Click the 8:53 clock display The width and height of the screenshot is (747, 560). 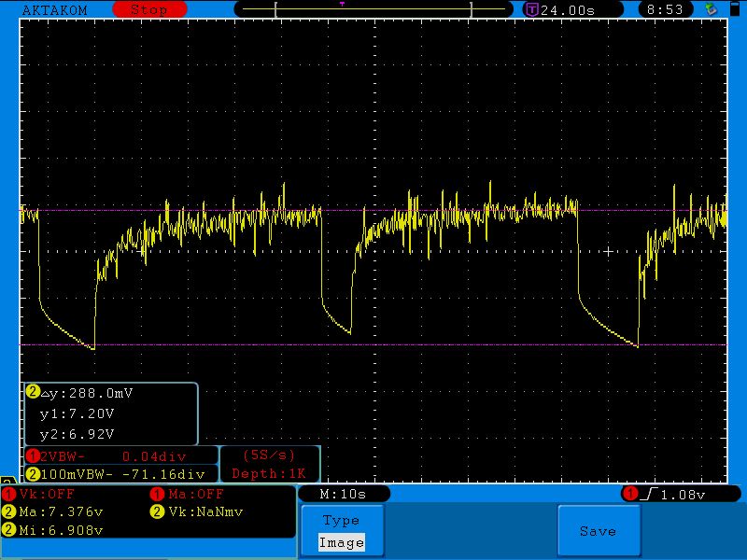pos(667,9)
